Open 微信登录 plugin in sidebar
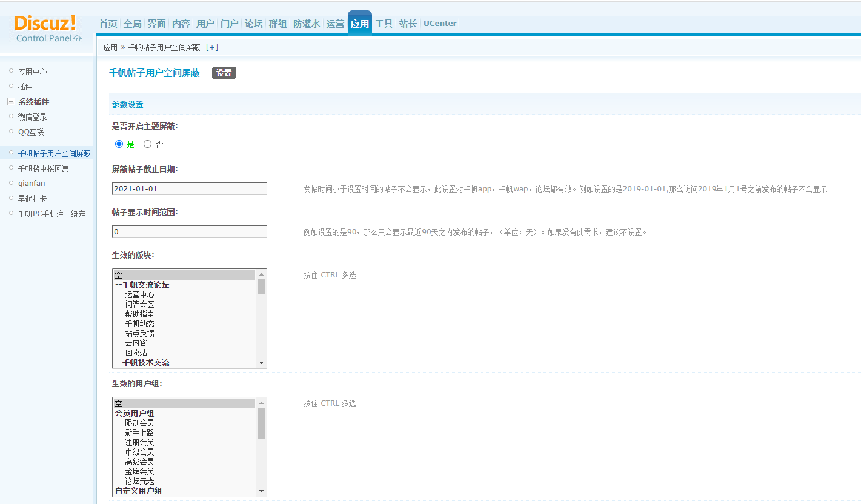 point(32,117)
